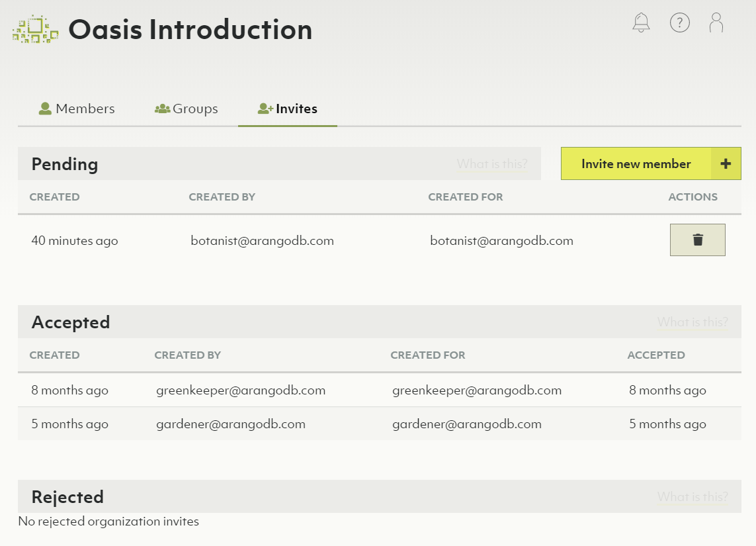The image size is (756, 546).
Task: Click 'What is this?' in Accepted section
Action: pyautogui.click(x=693, y=322)
